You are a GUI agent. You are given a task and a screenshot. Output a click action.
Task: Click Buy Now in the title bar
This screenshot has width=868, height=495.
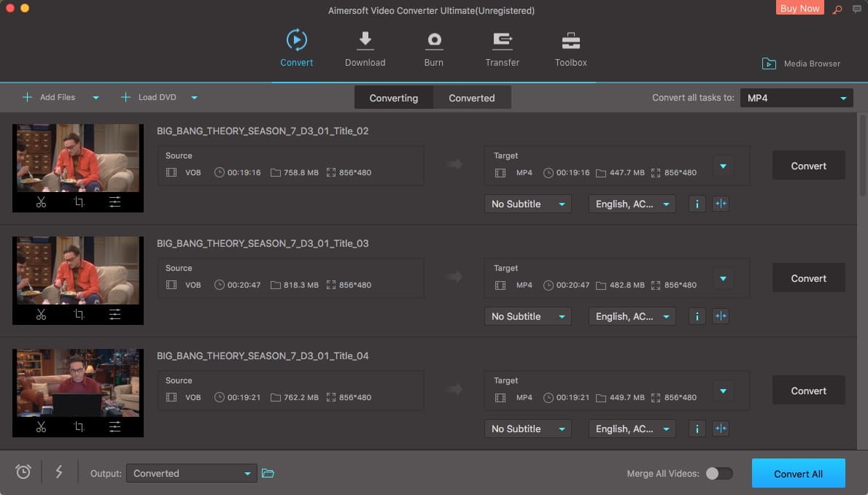tap(799, 8)
